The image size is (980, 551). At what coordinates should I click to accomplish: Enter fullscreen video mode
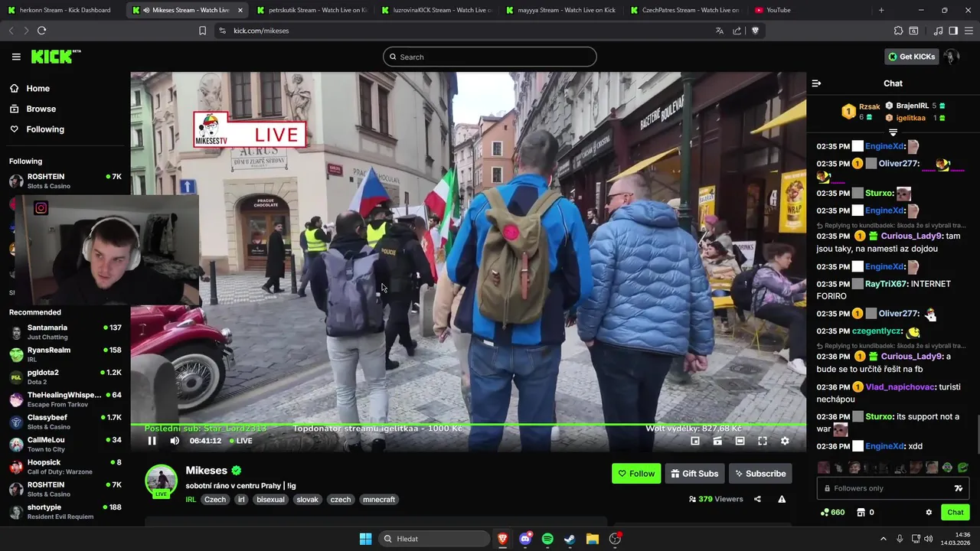point(763,441)
